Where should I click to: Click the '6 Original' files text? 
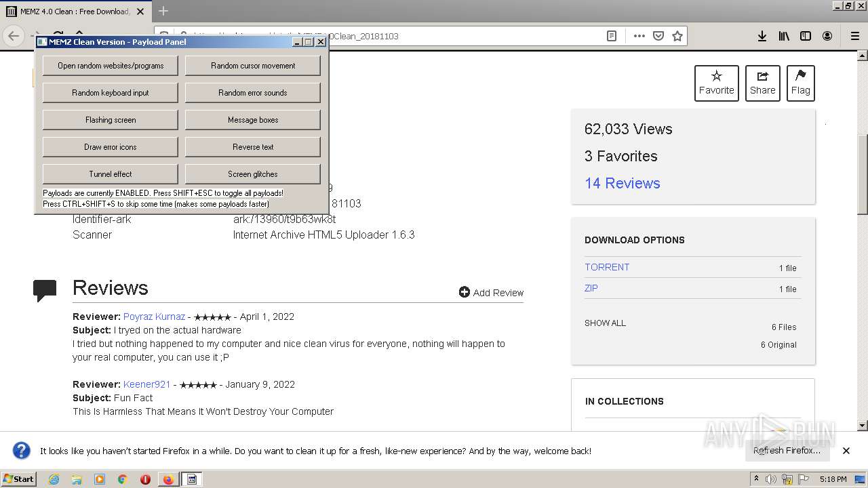[x=778, y=345]
